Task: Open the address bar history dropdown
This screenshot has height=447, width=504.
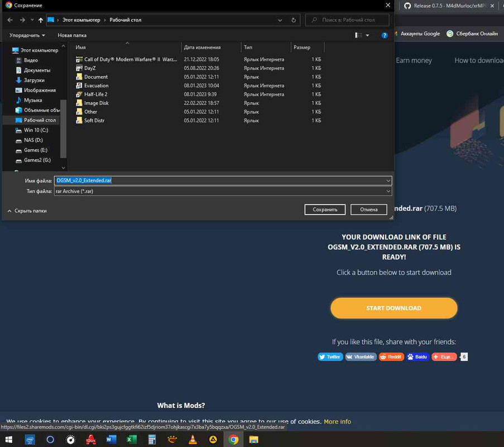Action: tap(280, 20)
